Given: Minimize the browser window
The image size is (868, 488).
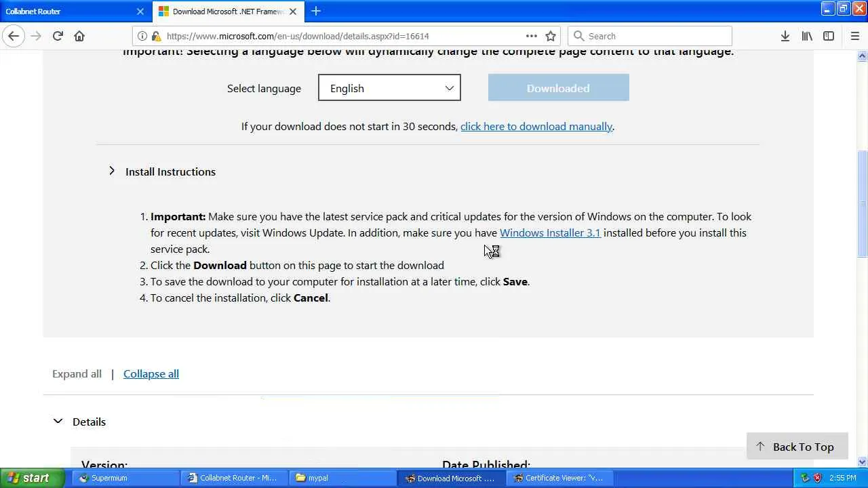Looking at the screenshot, I should coord(827,8).
